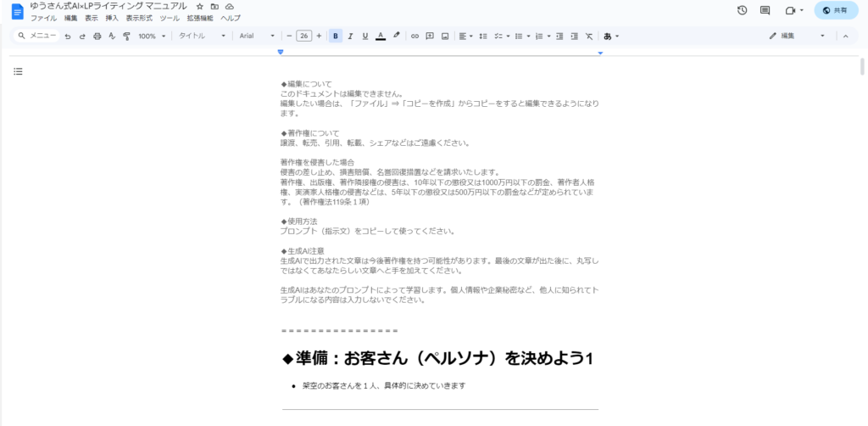Expand the タイトル paragraph style dropdown

pyautogui.click(x=201, y=36)
